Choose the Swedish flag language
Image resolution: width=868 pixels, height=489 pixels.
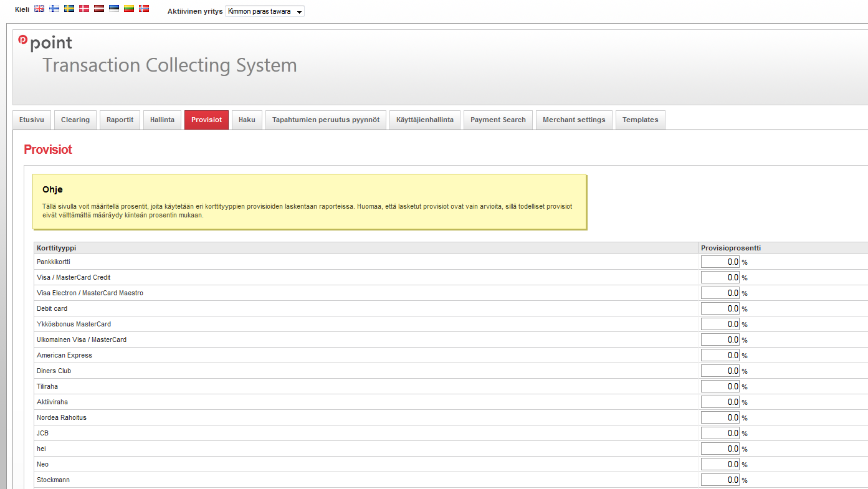[69, 9]
